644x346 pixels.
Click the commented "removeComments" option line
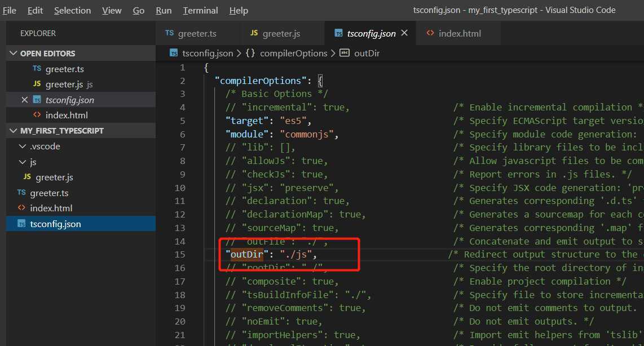(295, 308)
